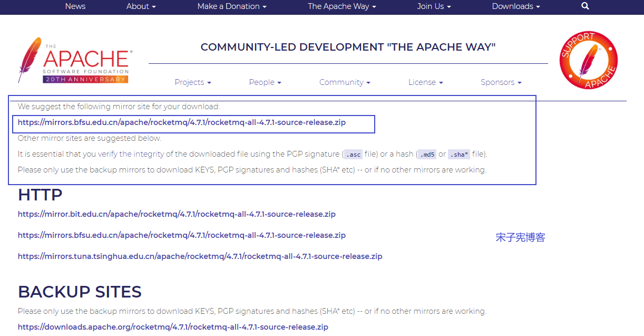The height and width of the screenshot is (336, 644).
Task: Open the search magnifier icon
Action: click(585, 6)
